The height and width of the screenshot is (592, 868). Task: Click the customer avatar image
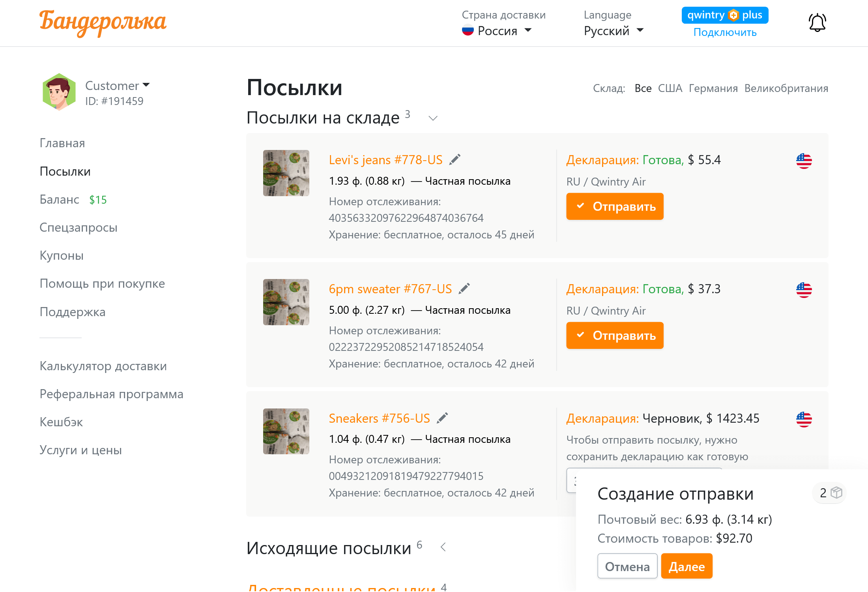coord(59,92)
